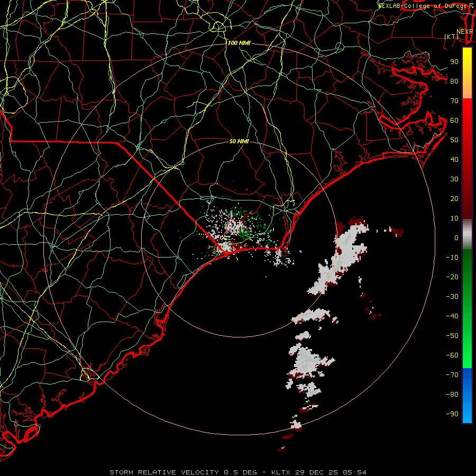Pick the light blue segment at the color bar bottom
Image resolution: width=476 pixels, height=476 pixels.
click(467, 413)
